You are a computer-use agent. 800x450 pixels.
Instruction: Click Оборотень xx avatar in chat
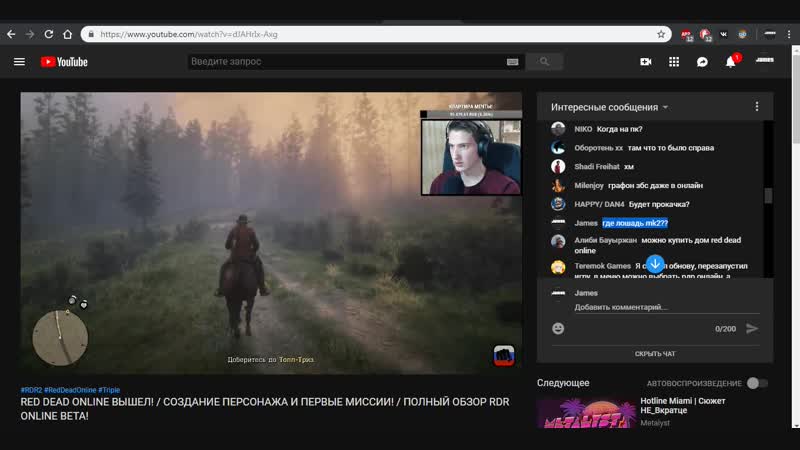click(558, 147)
